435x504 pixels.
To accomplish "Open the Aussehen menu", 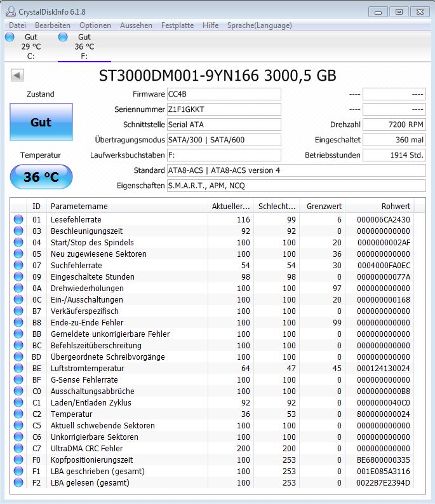I will pos(136,25).
